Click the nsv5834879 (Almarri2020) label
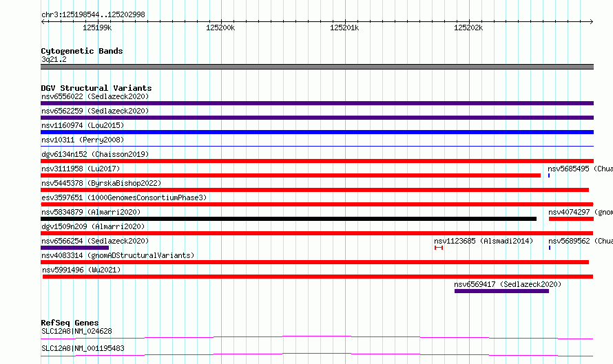Screen dimensions: 613x364 (91, 212)
